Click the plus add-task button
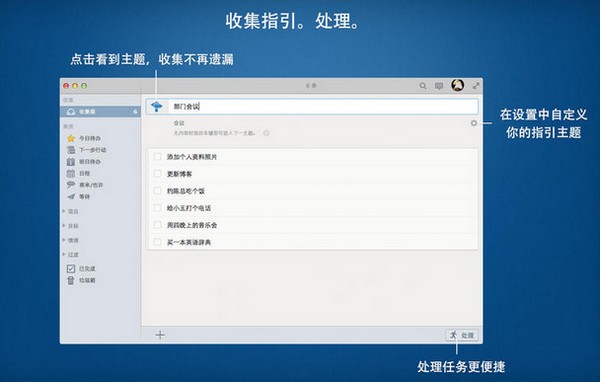This screenshot has width=600, height=382. [160, 335]
